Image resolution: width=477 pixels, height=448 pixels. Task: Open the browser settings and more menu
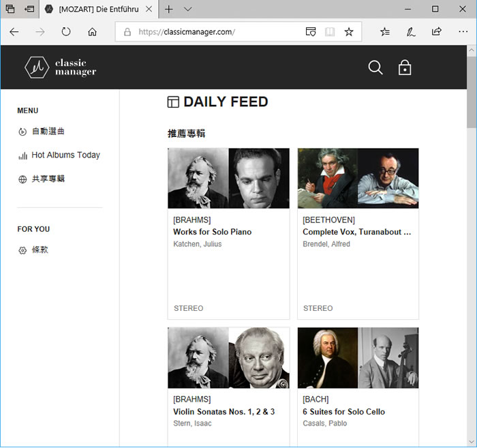click(x=463, y=31)
